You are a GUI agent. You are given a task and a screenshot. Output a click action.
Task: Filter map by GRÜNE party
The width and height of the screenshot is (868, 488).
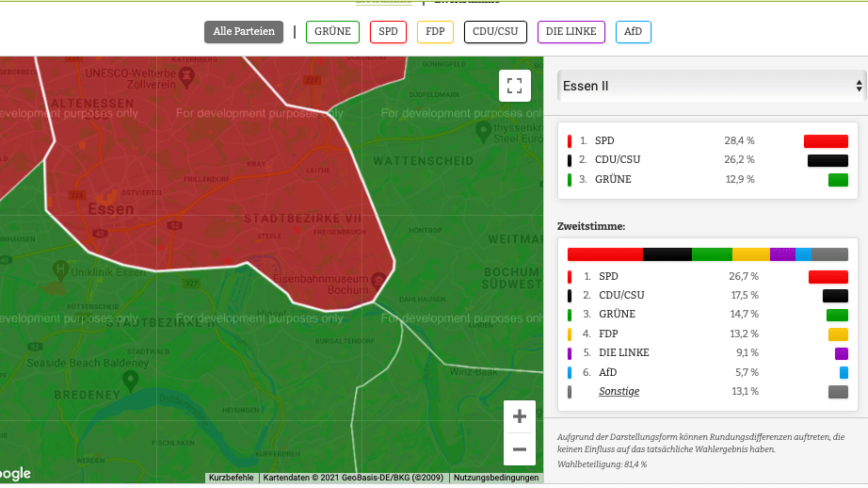coord(332,32)
